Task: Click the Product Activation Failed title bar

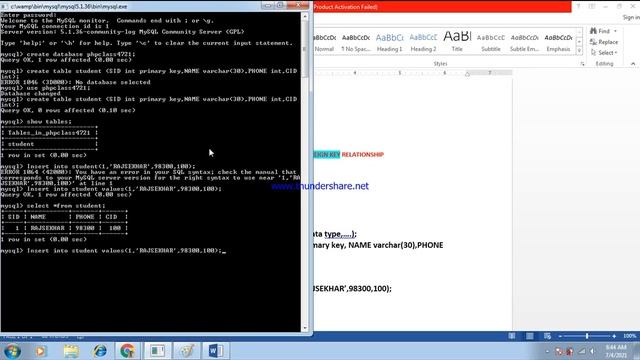Action: 442,7
